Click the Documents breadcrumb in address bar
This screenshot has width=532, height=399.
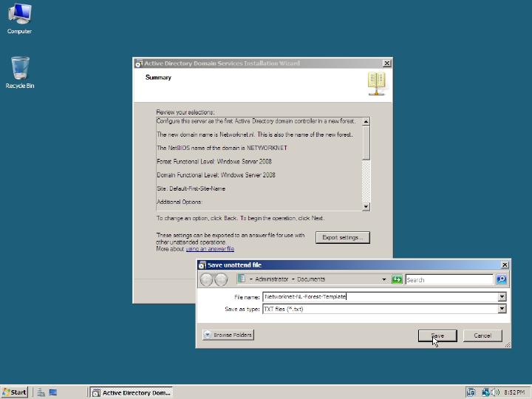[311, 279]
